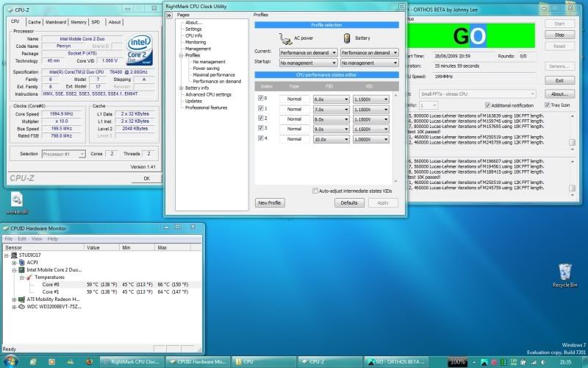Switch to the Mainboard tab in CPU-Z
Image resolution: width=588 pixels, height=368 pixels.
coord(56,22)
